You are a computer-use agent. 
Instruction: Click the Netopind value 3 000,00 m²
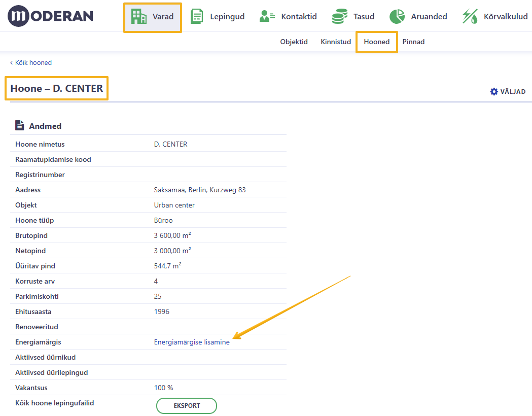[x=172, y=251]
